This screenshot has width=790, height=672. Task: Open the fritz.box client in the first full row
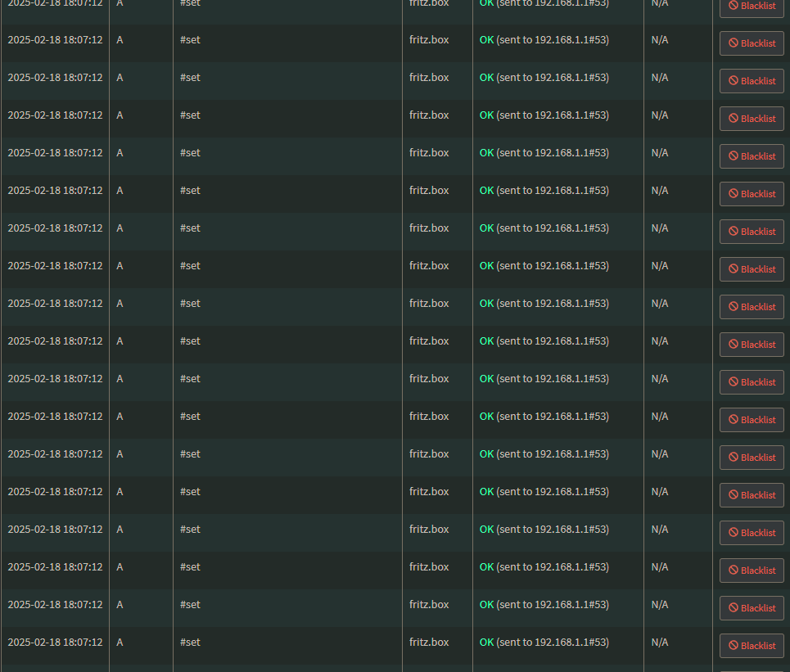429,40
